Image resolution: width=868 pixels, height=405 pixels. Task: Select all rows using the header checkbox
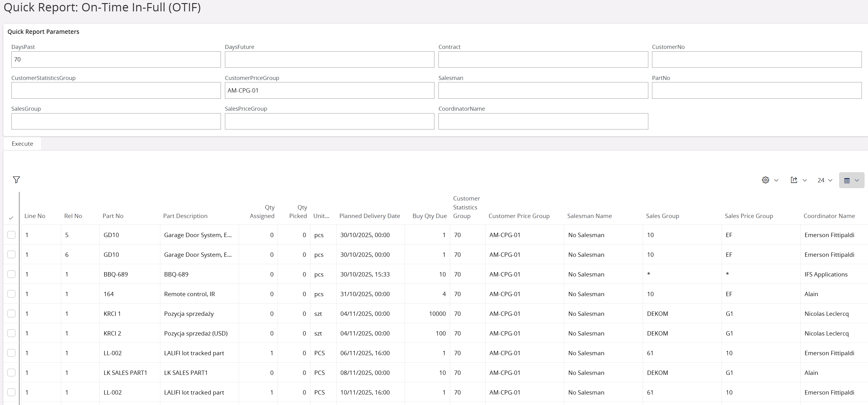point(11,218)
